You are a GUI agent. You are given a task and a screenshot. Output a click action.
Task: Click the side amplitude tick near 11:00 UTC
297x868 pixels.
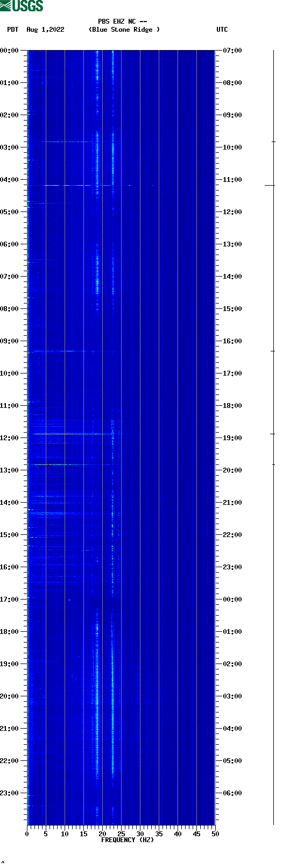click(x=270, y=185)
